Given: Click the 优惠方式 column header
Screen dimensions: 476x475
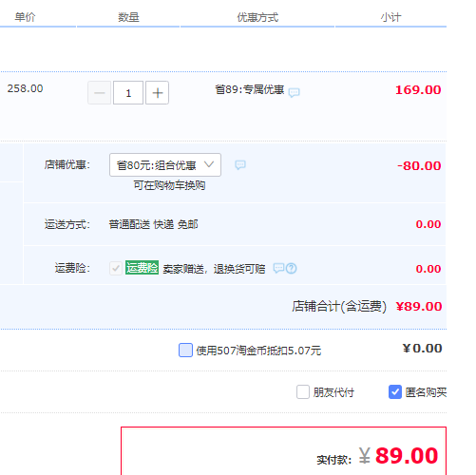Looking at the screenshot, I should pyautogui.click(x=257, y=17).
